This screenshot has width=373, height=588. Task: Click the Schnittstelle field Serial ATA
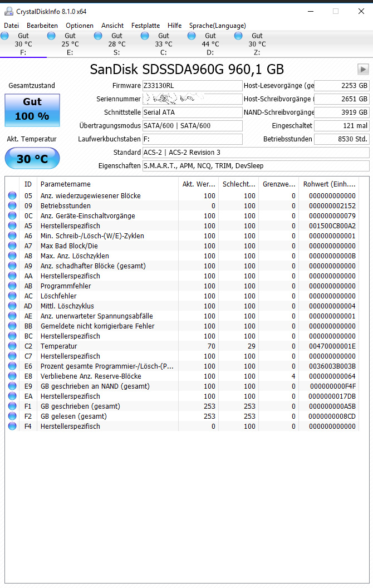click(192, 112)
